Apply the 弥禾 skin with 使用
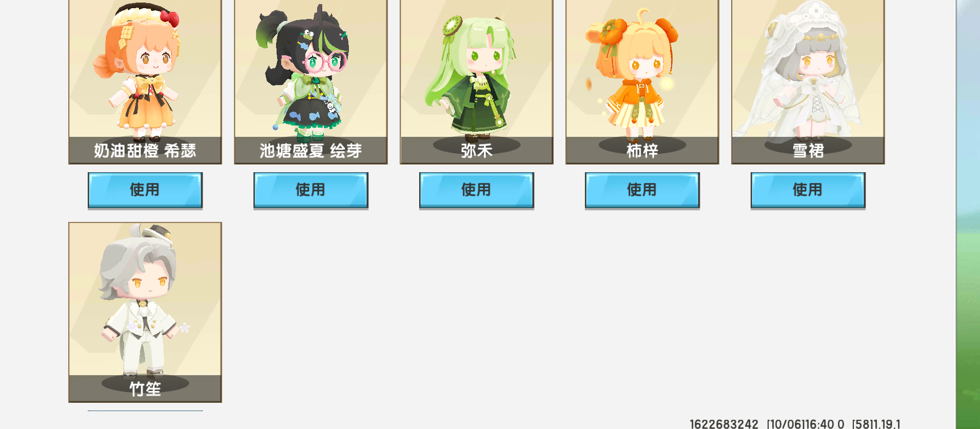Image resolution: width=980 pixels, height=429 pixels. pos(477,190)
